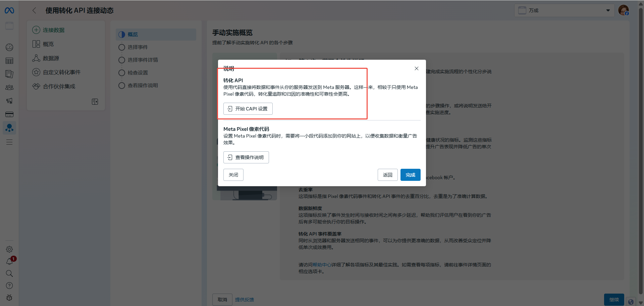Screen dimensions: 644x306
Task: Open the settings gear icon in sidebar
Action: (9, 249)
